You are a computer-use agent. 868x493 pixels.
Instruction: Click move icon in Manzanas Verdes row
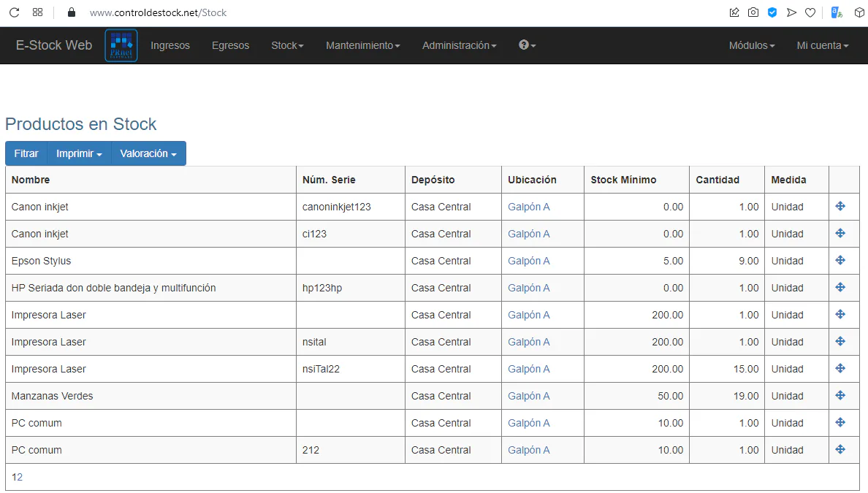840,396
